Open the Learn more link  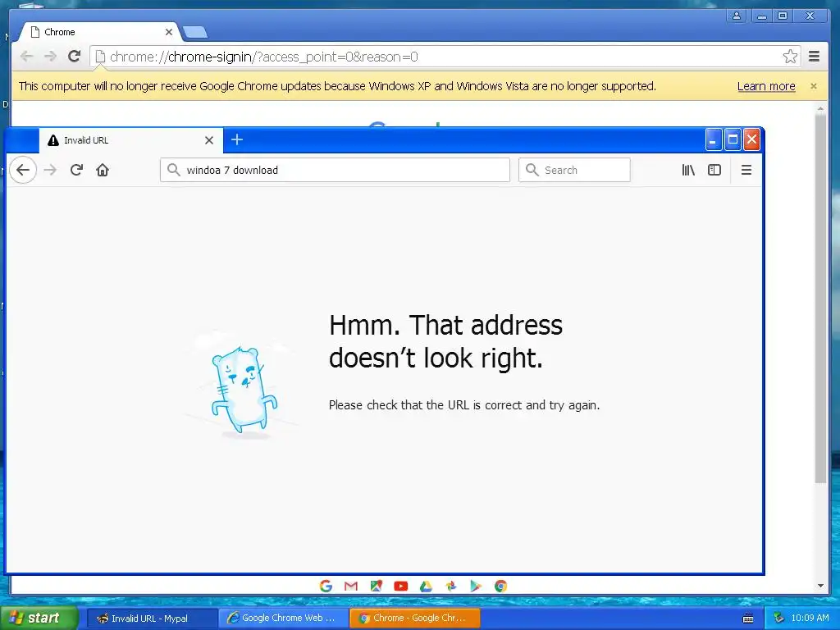pos(766,86)
